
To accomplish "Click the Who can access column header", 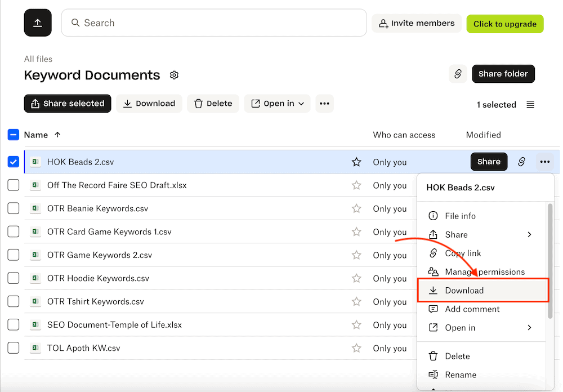I will coord(404,135).
